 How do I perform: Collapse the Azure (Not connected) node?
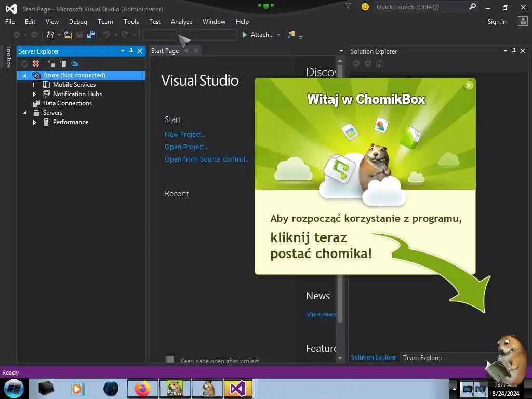[24, 75]
